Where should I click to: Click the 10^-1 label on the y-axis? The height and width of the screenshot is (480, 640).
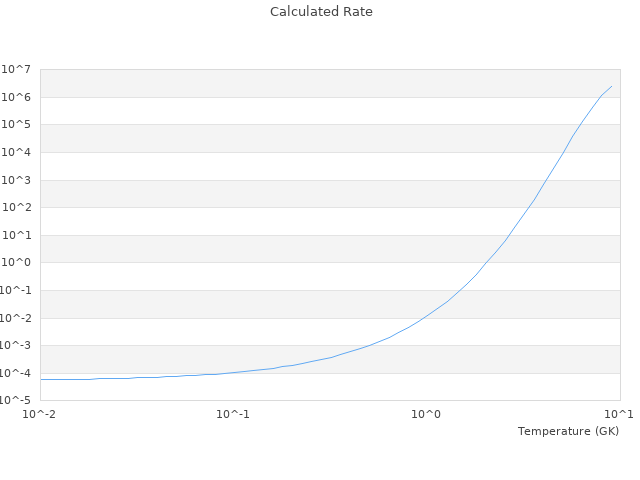click(16, 291)
